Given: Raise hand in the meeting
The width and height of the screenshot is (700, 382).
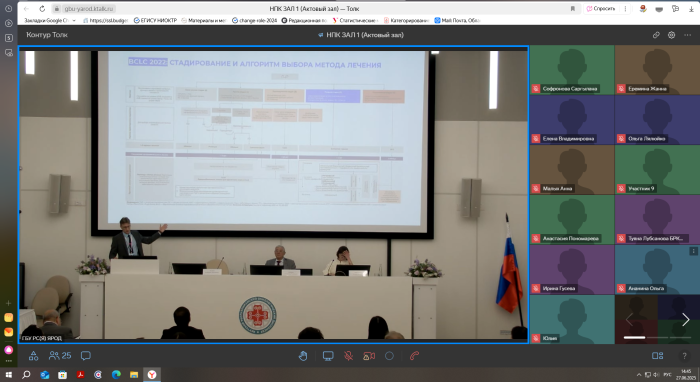Looking at the screenshot, I should (x=303, y=356).
